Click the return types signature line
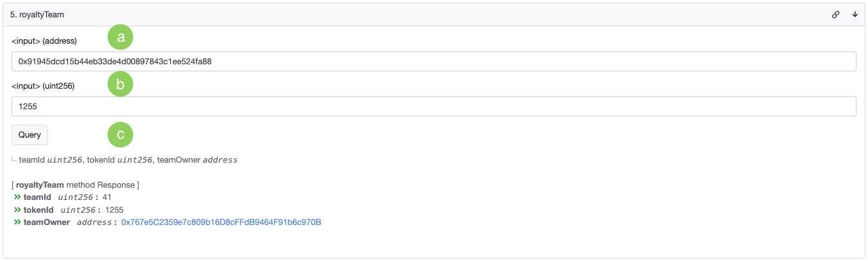Screen dimensions: 868x261 pyautogui.click(x=128, y=160)
